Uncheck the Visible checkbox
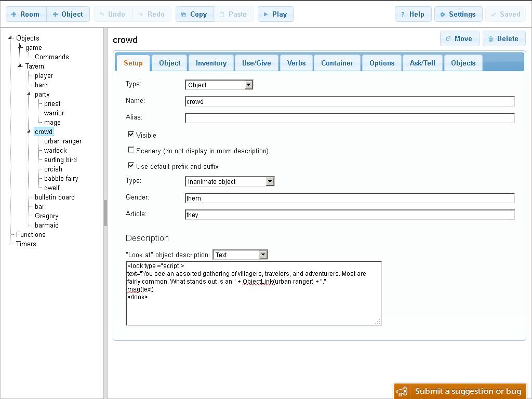 coord(131,134)
